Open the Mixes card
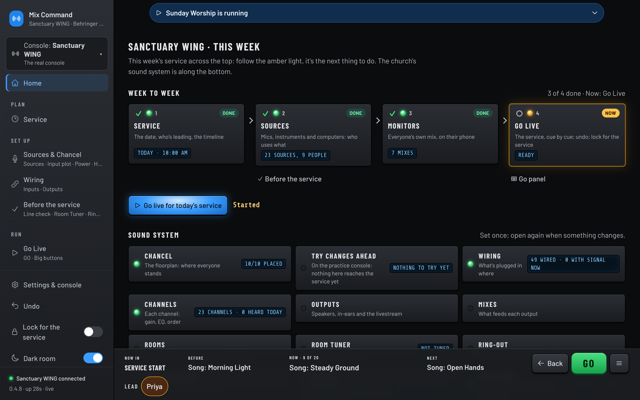The image size is (640, 400). tap(544, 308)
